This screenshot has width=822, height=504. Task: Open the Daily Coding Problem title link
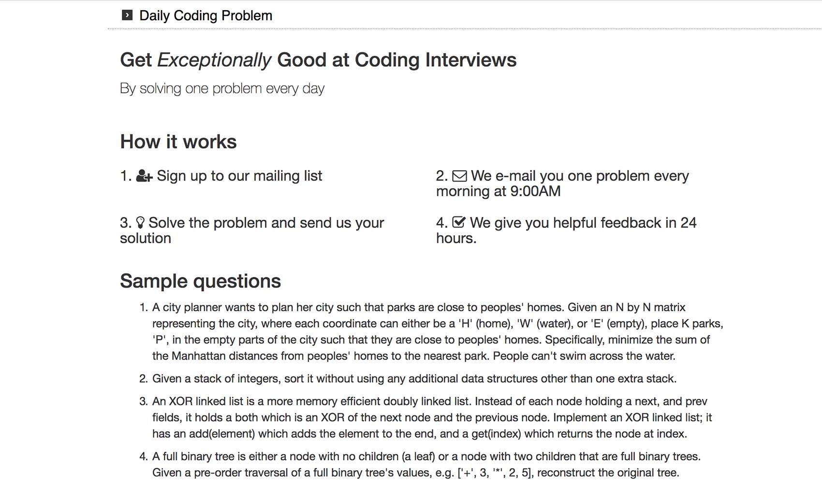pos(205,15)
